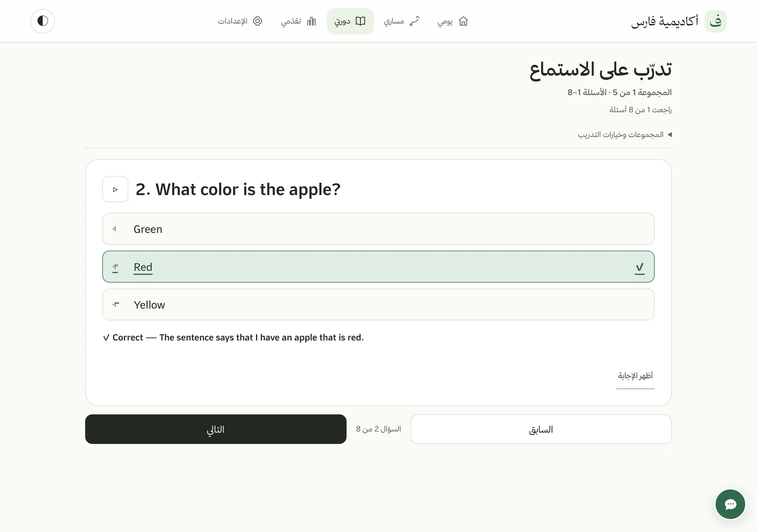Click the Correct feedback explanation text
The height and width of the screenshot is (532, 757).
click(x=233, y=337)
